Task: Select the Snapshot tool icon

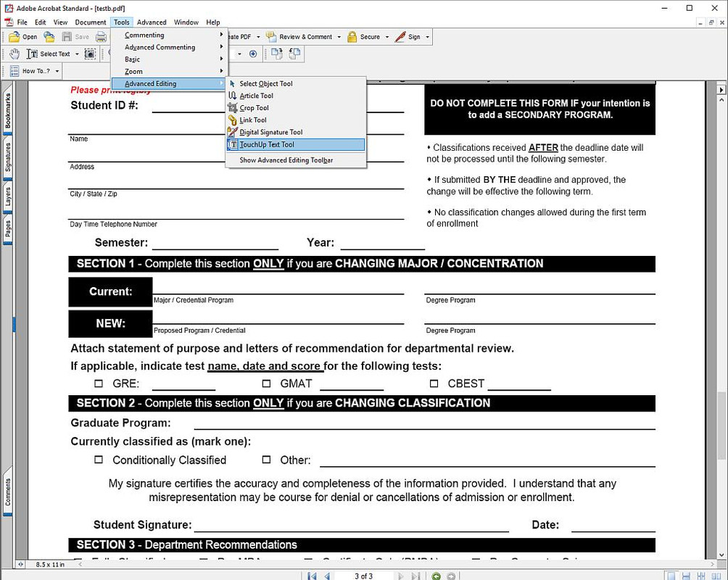Action: pos(90,54)
